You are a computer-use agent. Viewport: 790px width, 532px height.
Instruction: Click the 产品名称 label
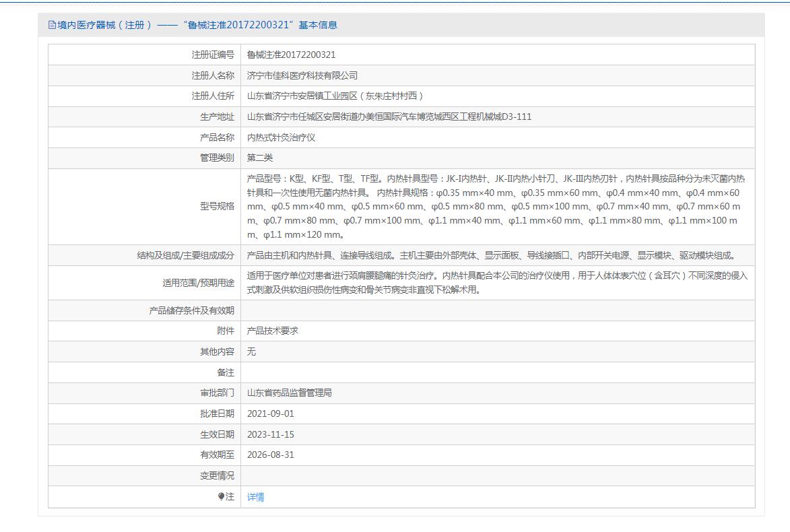(217, 137)
